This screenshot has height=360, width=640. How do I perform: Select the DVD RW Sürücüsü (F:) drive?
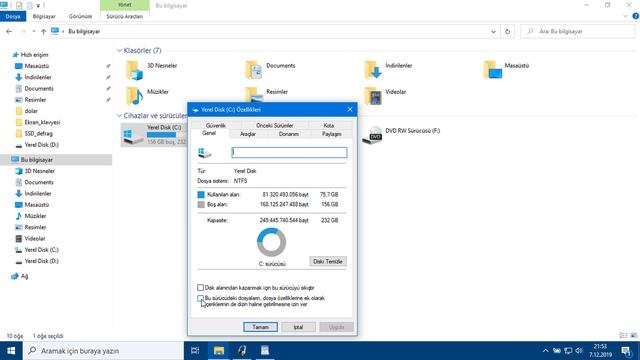point(402,135)
